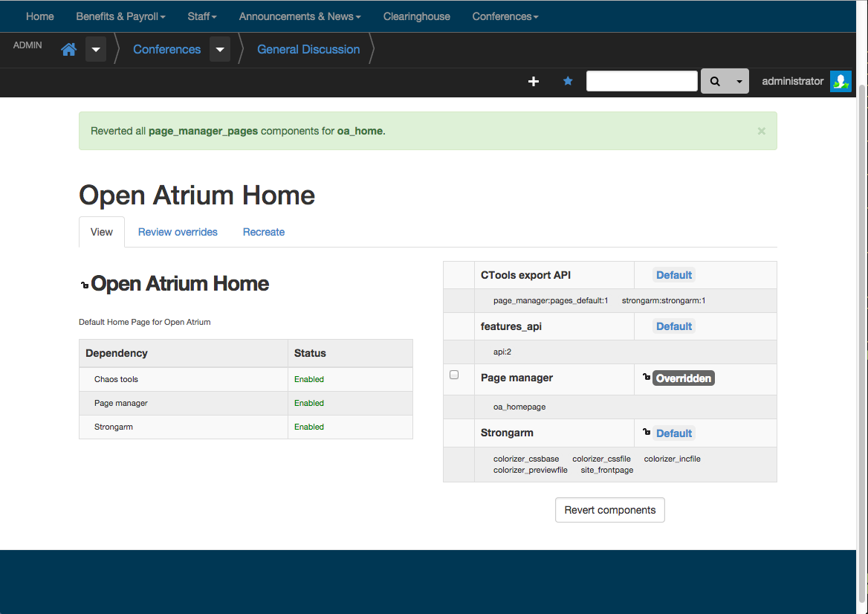Open the Benefits & Payroll dropdown menu
This screenshot has width=868, height=614.
click(120, 16)
